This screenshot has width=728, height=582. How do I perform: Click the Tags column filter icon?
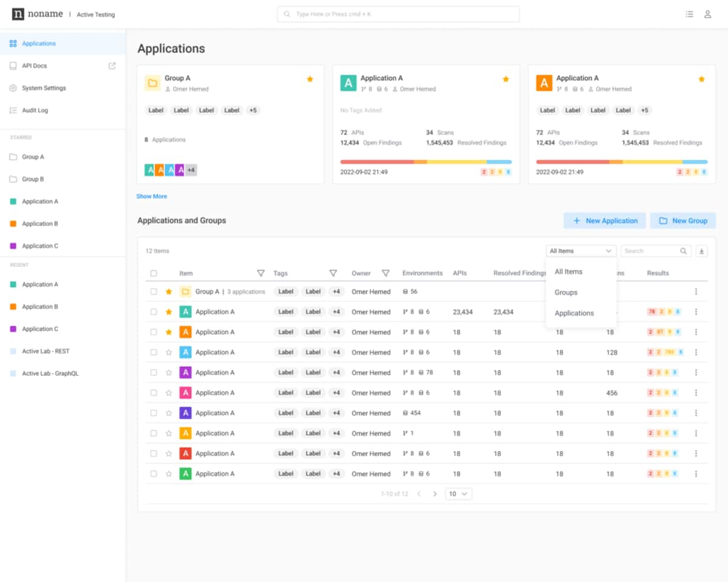(x=332, y=273)
